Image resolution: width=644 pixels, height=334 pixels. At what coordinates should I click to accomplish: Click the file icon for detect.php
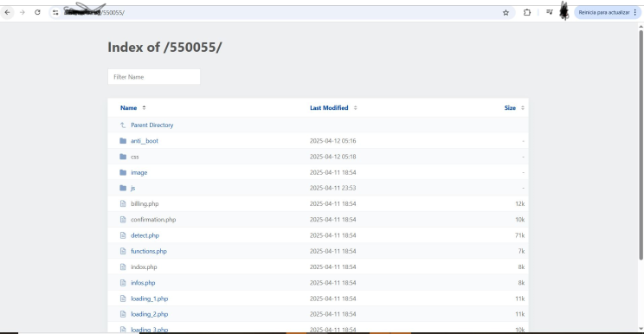[123, 235]
